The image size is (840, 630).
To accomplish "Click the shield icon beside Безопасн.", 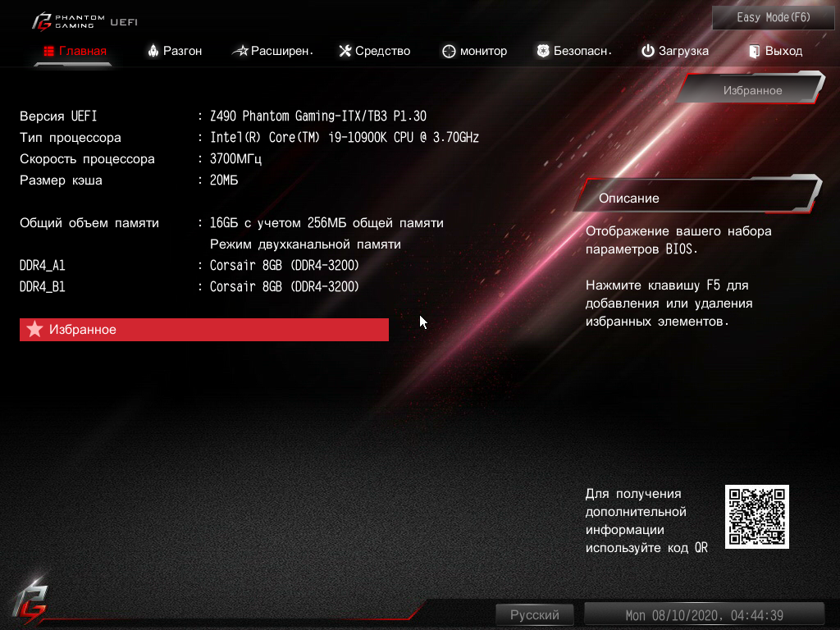I will tap(543, 51).
